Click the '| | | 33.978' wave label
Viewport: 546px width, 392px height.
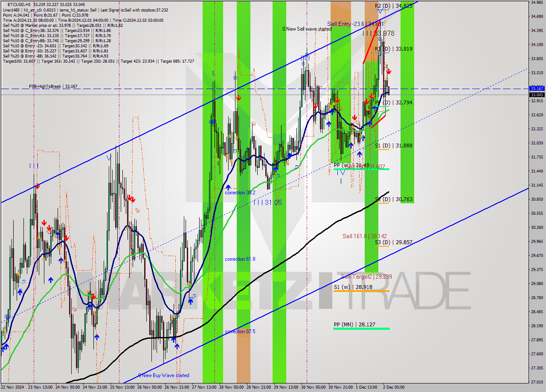pyautogui.click(x=378, y=33)
